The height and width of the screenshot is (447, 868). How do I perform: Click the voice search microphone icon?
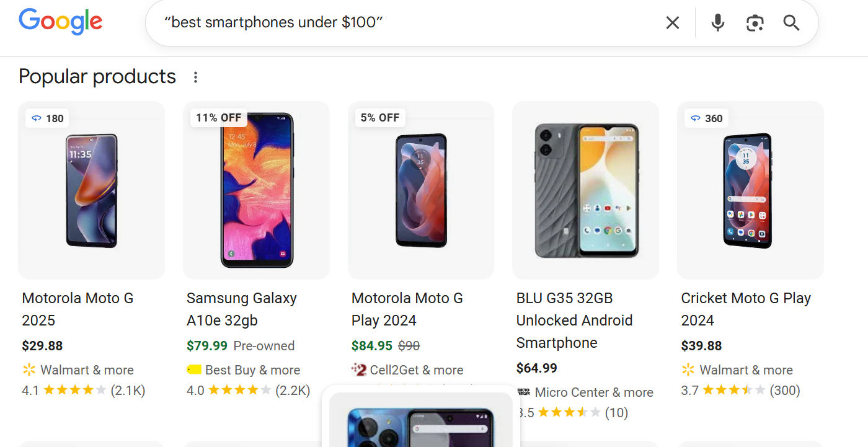717,22
